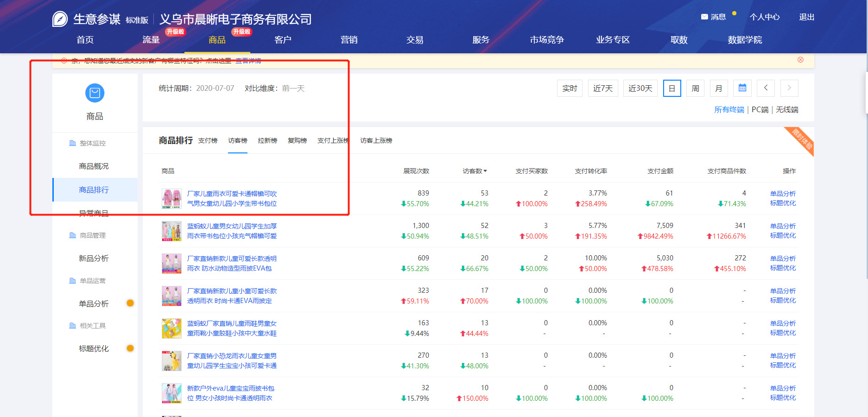
Task: Open 商品概况 in sidebar
Action: pos(94,166)
